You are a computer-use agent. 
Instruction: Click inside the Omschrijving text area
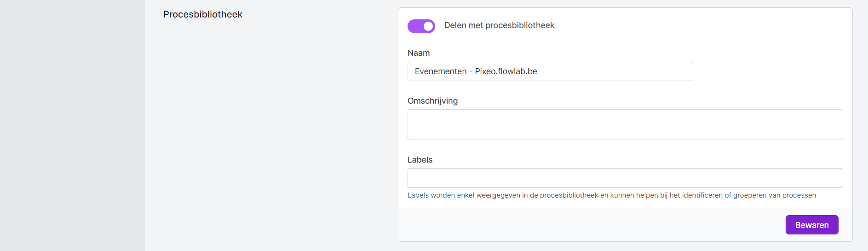pyautogui.click(x=625, y=124)
